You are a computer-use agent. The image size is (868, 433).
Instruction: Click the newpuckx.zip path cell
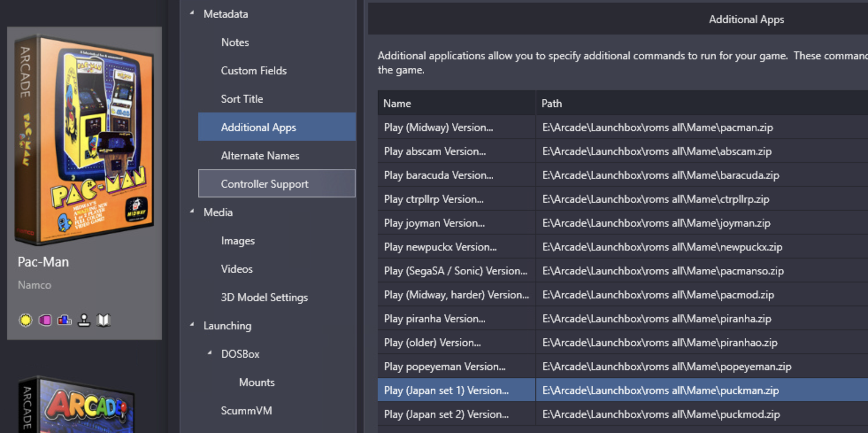click(702, 247)
